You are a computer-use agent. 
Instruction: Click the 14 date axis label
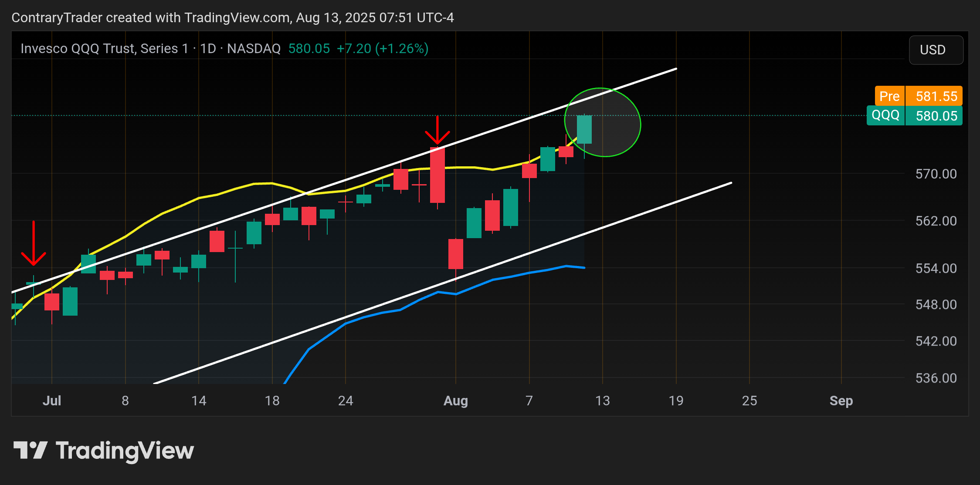(x=199, y=401)
